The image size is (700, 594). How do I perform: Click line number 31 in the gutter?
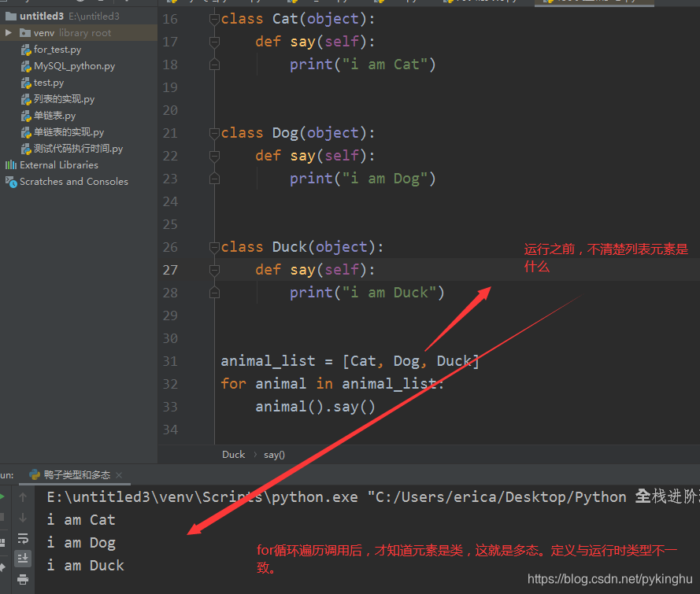point(170,361)
